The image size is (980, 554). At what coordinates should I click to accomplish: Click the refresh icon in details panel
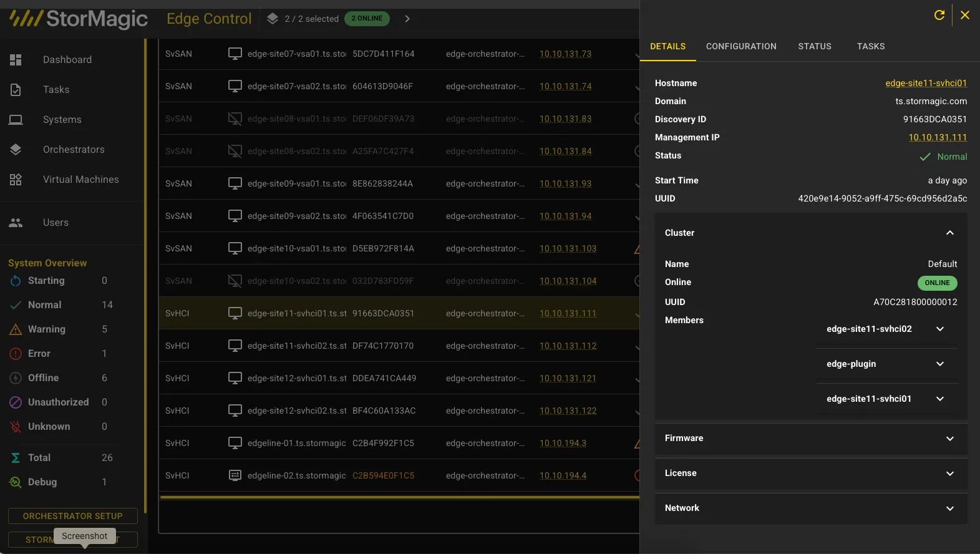[939, 15]
